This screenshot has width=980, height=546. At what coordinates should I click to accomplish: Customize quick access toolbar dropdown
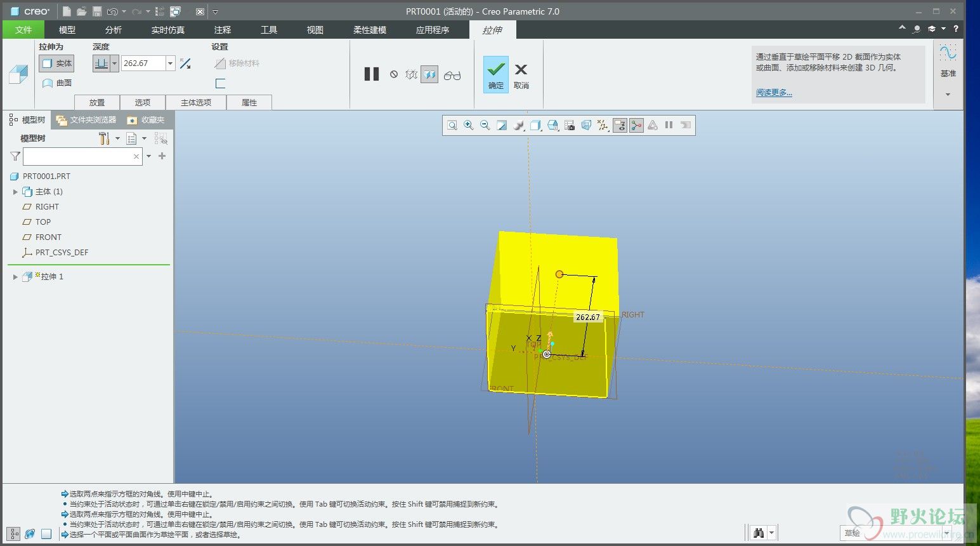215,11
